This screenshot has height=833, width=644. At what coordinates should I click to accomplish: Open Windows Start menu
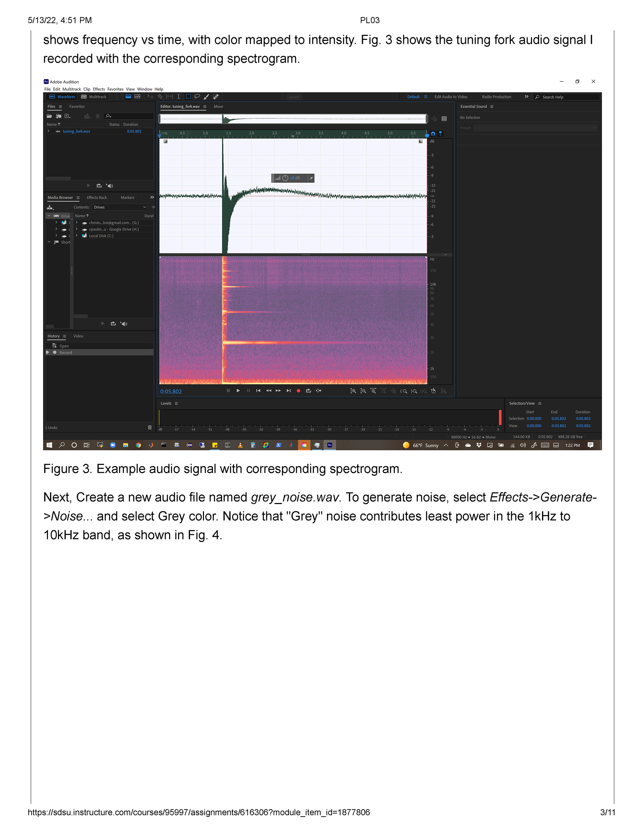[49, 445]
